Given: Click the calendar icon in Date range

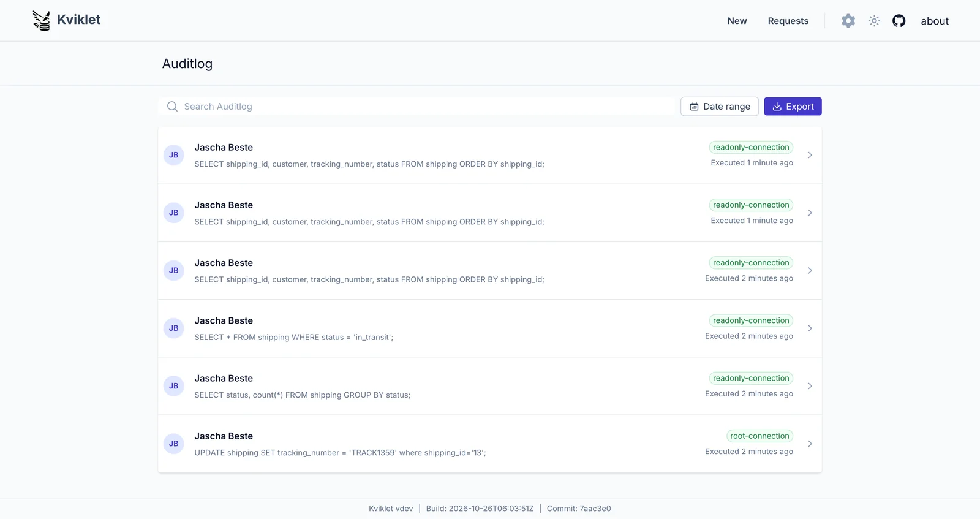Looking at the screenshot, I should click(694, 107).
